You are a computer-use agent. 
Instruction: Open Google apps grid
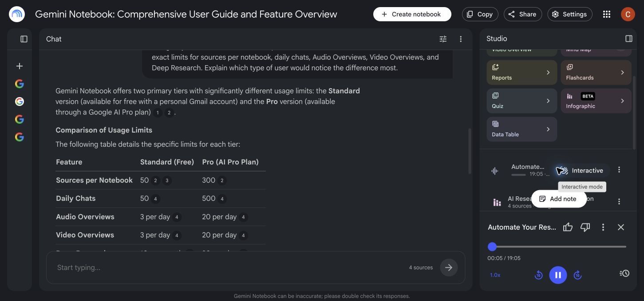607,14
